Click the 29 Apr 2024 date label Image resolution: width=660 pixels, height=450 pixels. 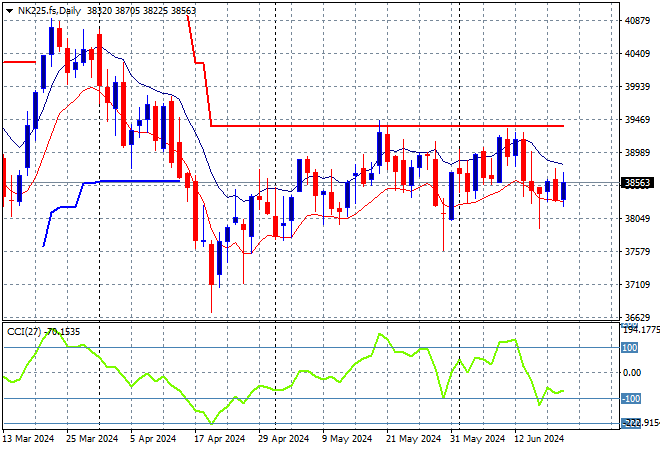coord(284,439)
